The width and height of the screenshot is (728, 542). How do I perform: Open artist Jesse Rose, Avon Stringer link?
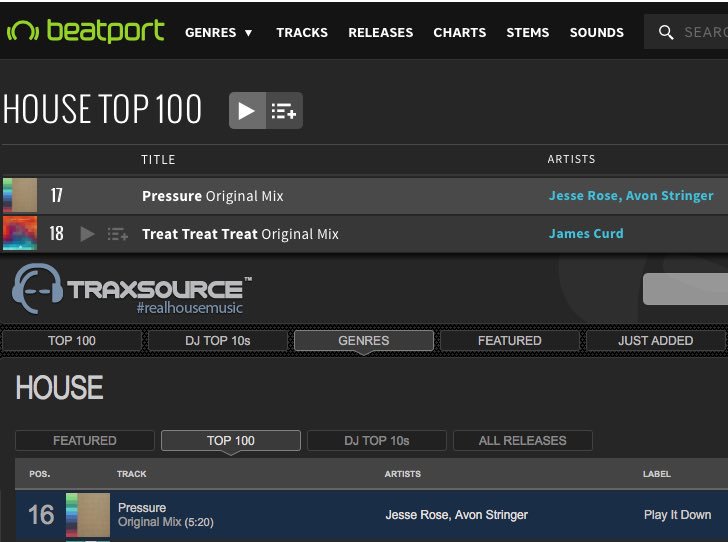click(631, 196)
